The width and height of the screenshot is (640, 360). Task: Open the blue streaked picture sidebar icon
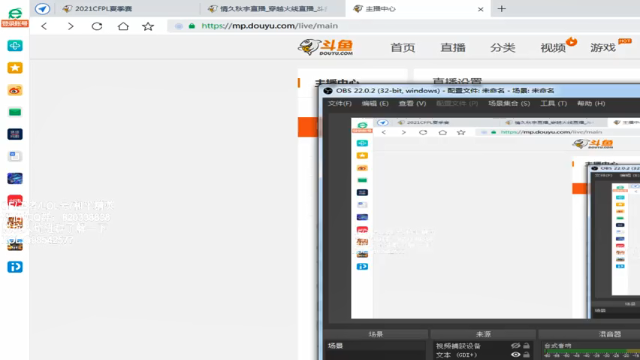(x=15, y=178)
